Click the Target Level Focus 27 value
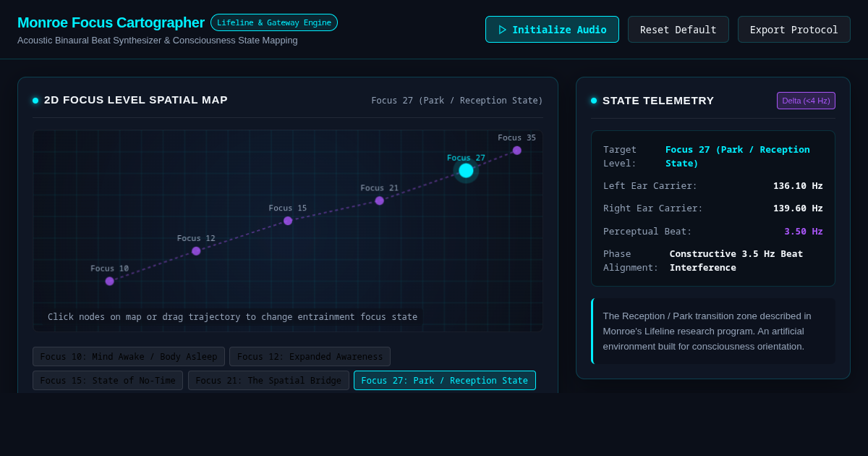This screenshot has height=456, width=868. tap(738, 156)
